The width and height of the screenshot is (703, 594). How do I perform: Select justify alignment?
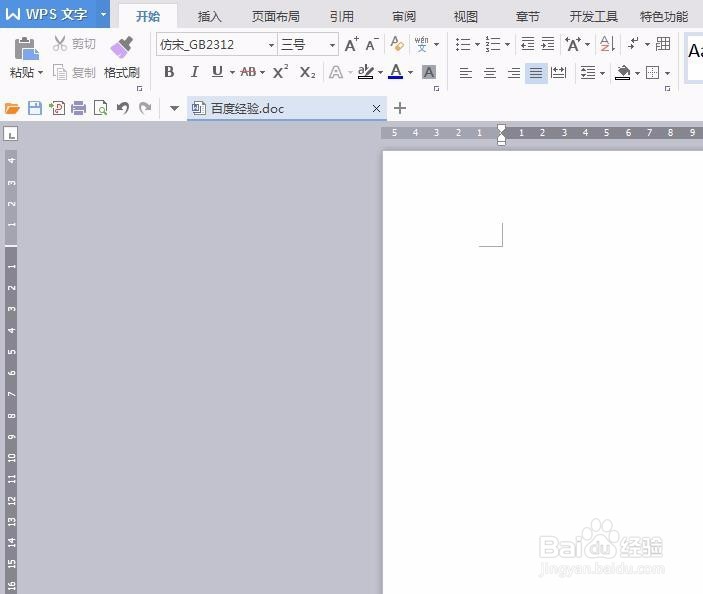coord(536,73)
